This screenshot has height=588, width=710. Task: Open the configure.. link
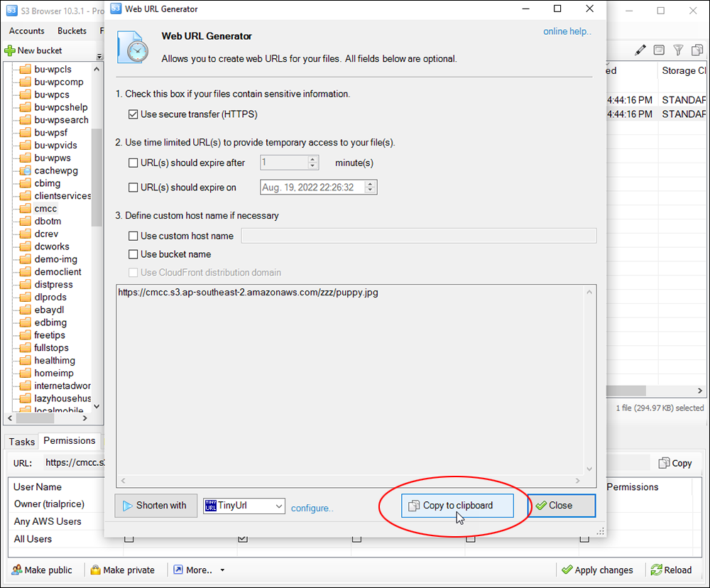[x=312, y=508]
